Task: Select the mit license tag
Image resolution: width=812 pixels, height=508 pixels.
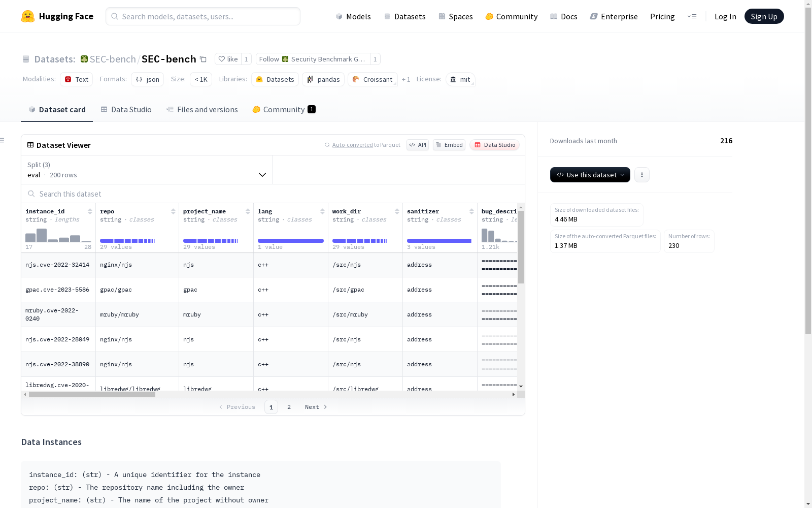Action: click(x=460, y=79)
